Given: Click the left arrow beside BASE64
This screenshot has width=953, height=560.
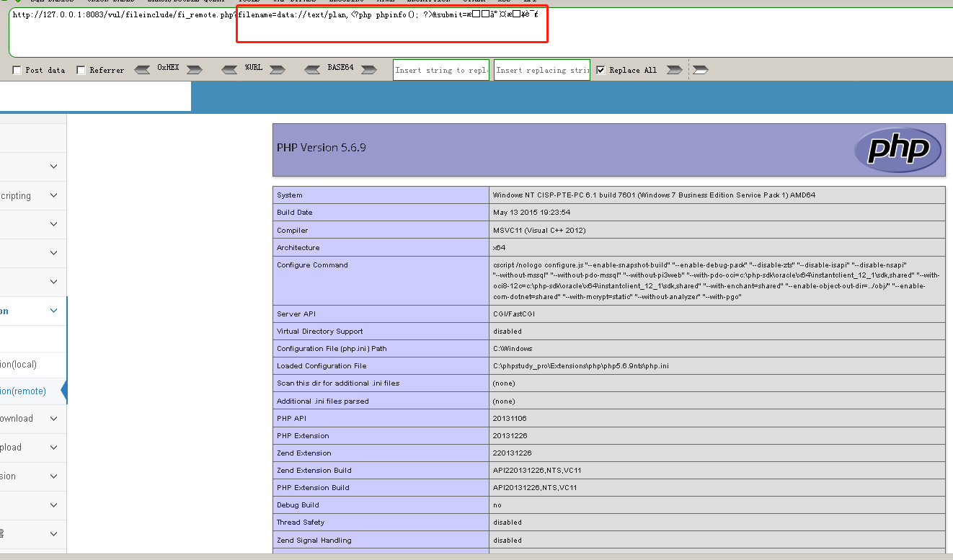Looking at the screenshot, I should (x=312, y=70).
